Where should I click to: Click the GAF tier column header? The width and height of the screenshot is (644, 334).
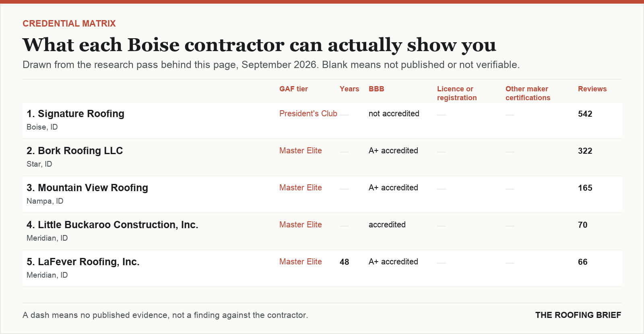pyautogui.click(x=293, y=89)
